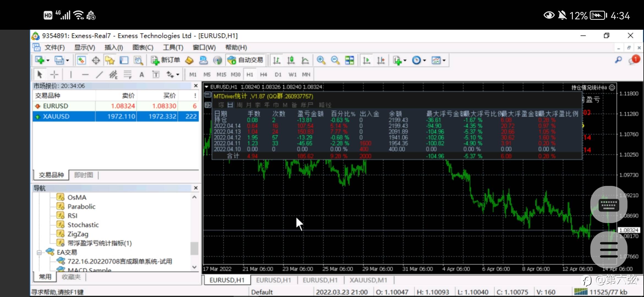Image resolution: width=644 pixels, height=297 pixels.
Task: Tap the floating keyboard overlay button
Action: click(608, 205)
